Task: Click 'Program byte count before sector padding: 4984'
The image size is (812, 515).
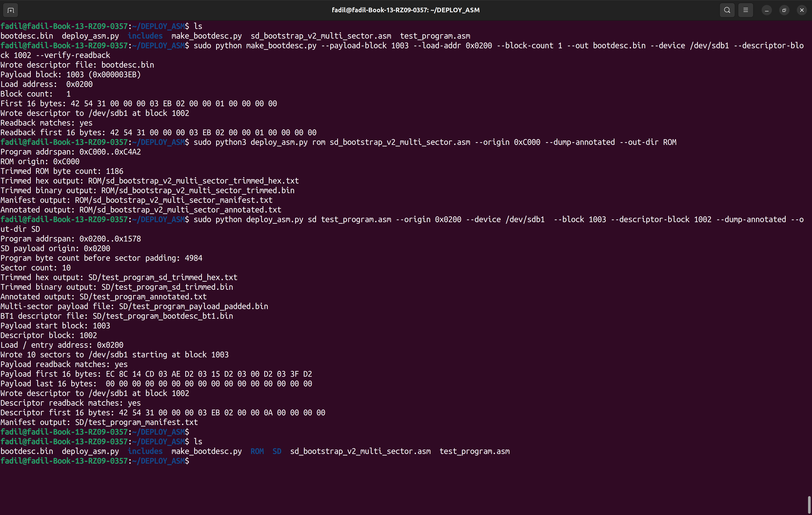Action: 101,258
